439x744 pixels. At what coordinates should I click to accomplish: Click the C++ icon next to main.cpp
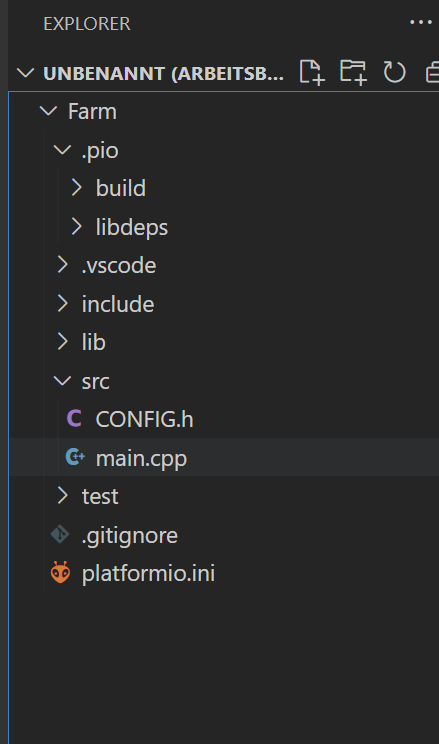[75, 457]
